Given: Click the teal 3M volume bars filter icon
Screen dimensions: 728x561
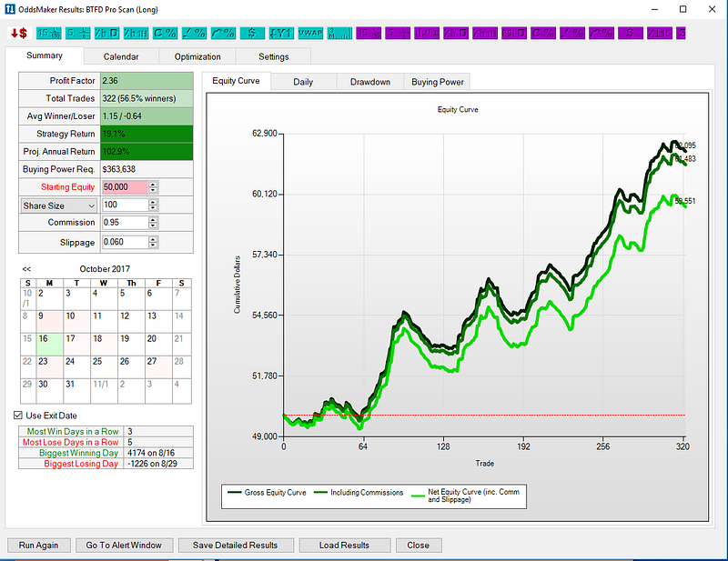Looking at the screenshot, I should [339, 34].
